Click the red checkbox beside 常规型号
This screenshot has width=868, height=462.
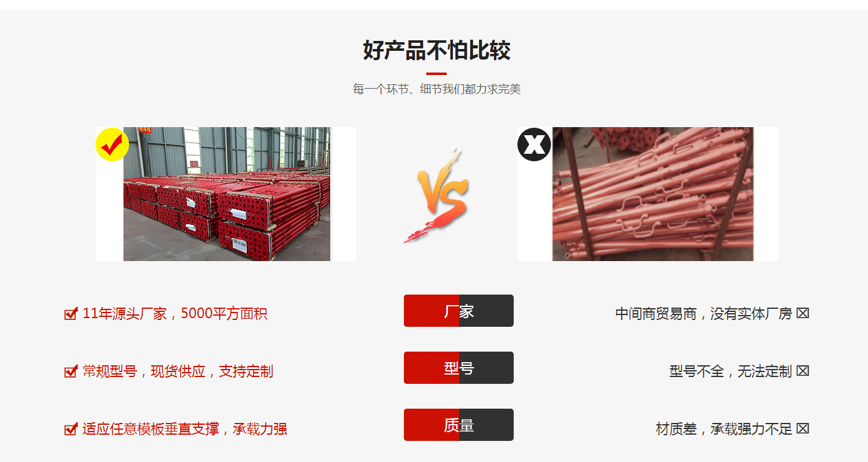(x=71, y=371)
